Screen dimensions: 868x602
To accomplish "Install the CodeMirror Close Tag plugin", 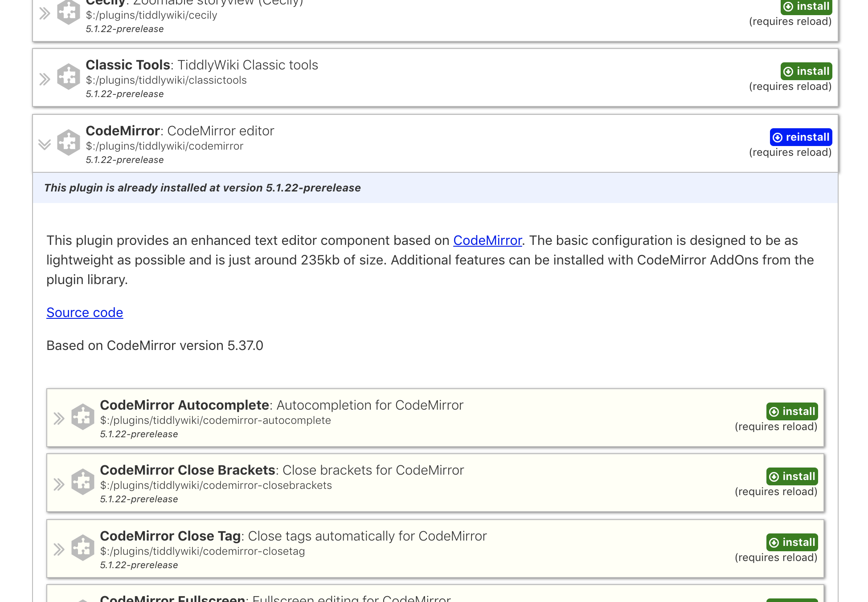I will pos(792,542).
